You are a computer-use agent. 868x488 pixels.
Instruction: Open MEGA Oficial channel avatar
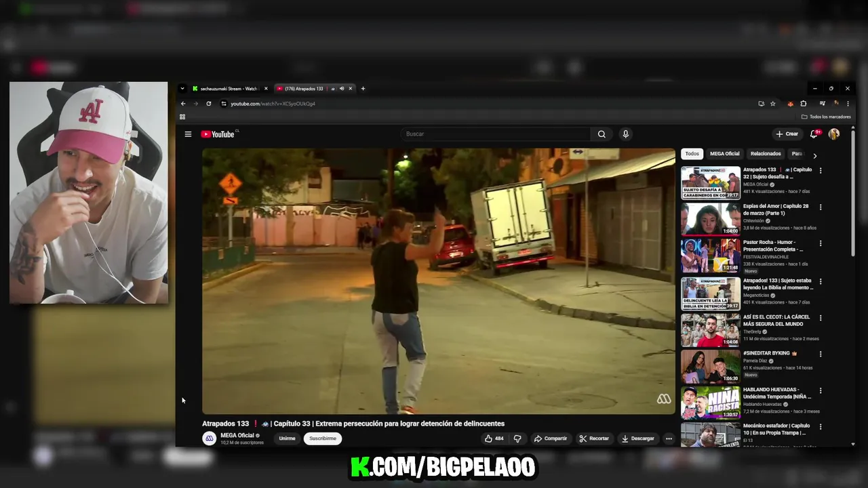click(x=209, y=439)
